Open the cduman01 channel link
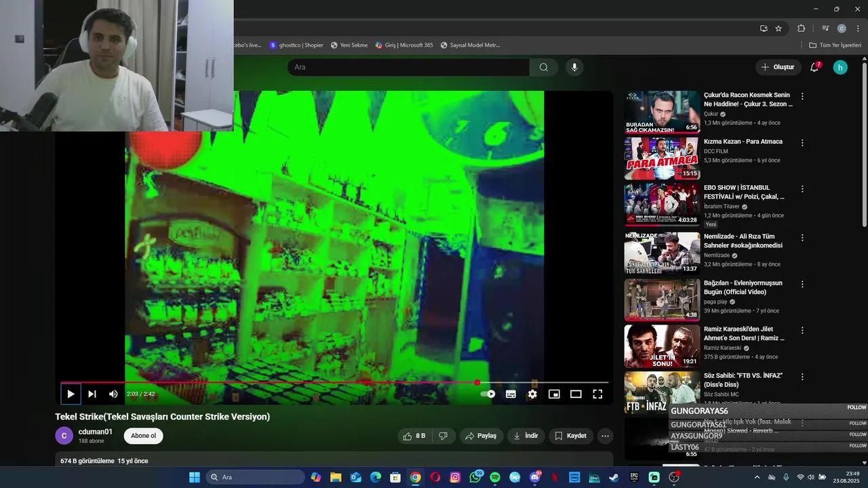868x488 pixels. 96,432
